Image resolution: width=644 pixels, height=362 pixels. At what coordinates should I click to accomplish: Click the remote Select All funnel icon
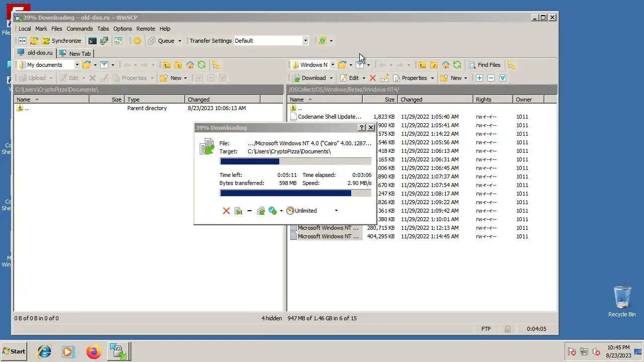tap(502, 78)
